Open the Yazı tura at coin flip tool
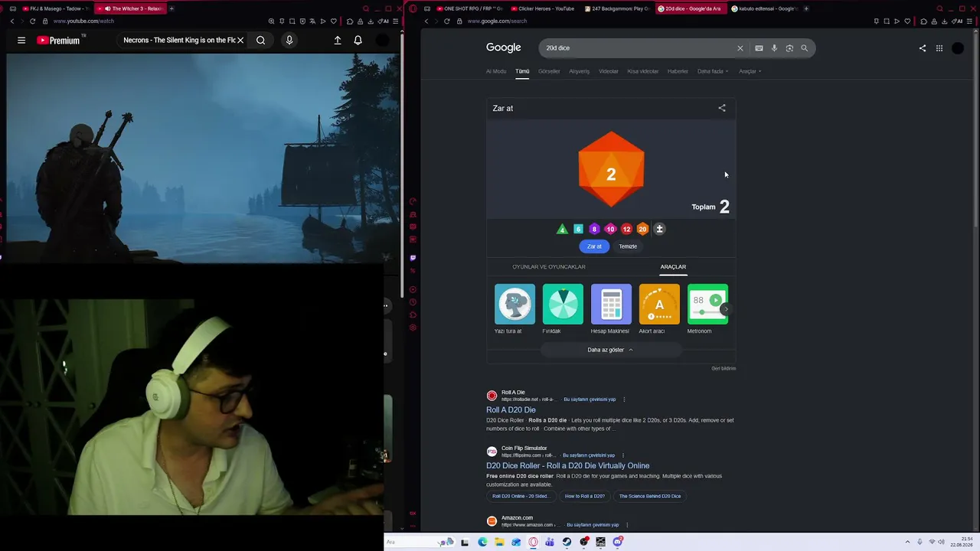The height and width of the screenshot is (551, 980). click(x=514, y=309)
